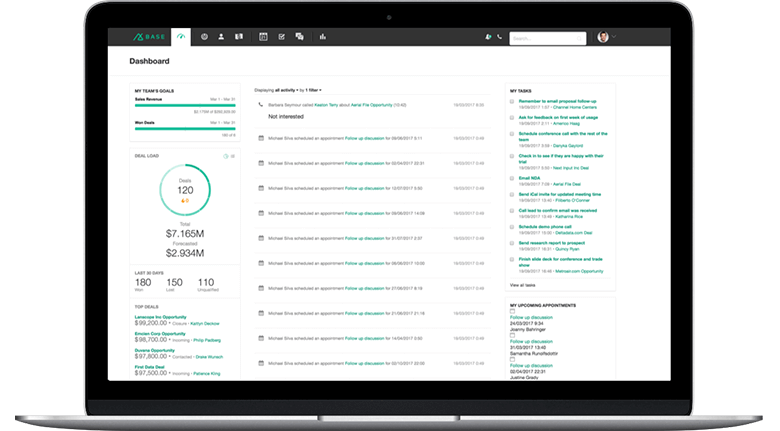Click the add contact icon beside the search box

pyautogui.click(x=488, y=37)
